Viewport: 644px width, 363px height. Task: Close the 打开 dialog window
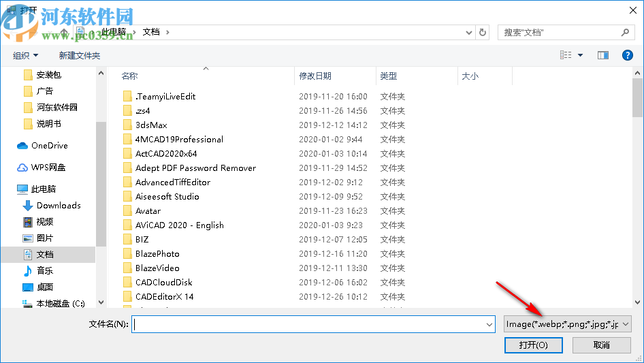point(633,10)
